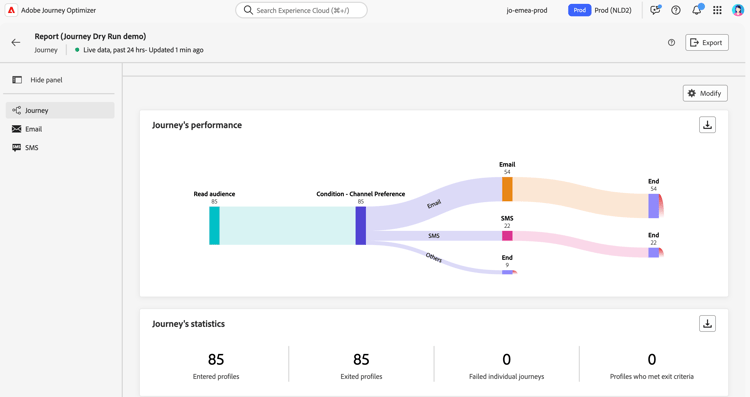Open the top bar help icon
This screenshot has height=397, width=750.
(676, 10)
